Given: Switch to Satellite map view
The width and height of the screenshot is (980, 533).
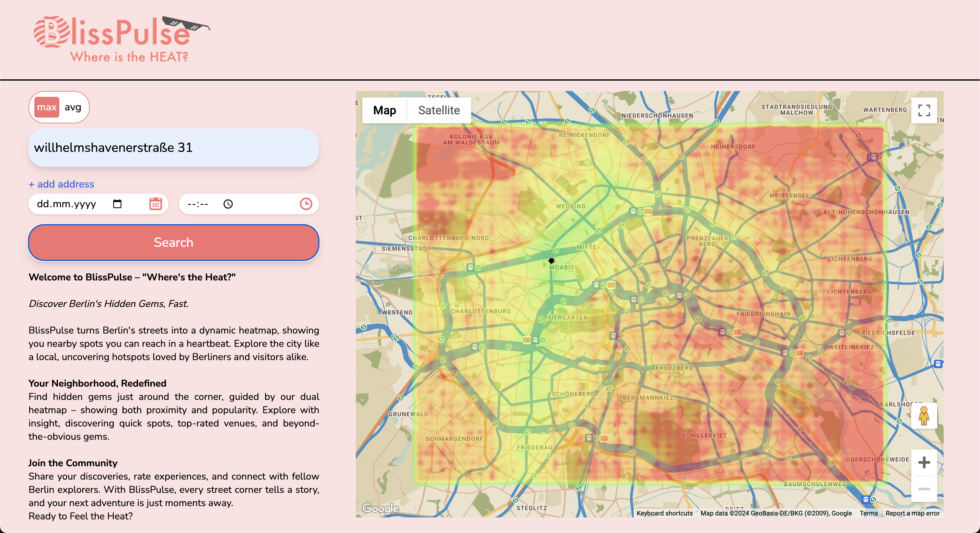Looking at the screenshot, I should tap(439, 110).
